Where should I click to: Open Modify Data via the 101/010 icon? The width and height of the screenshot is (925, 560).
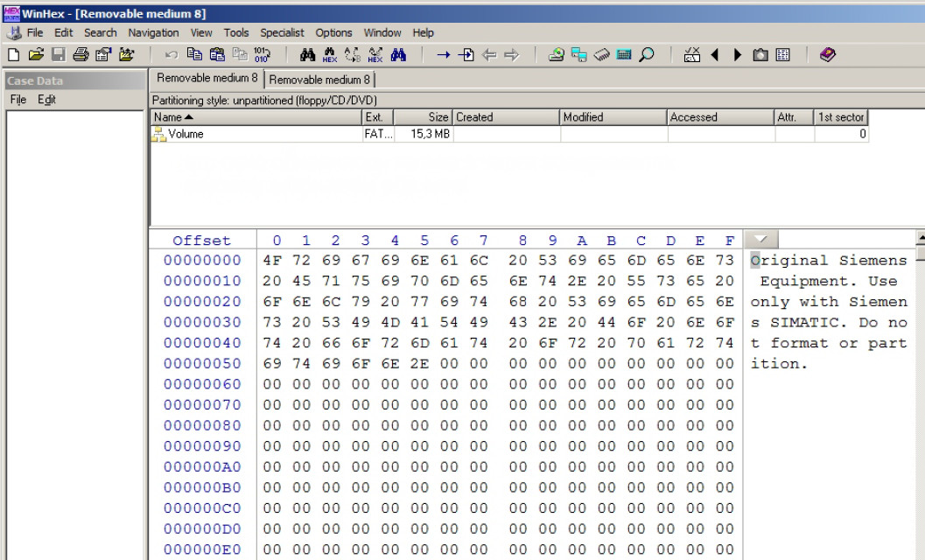pos(262,55)
